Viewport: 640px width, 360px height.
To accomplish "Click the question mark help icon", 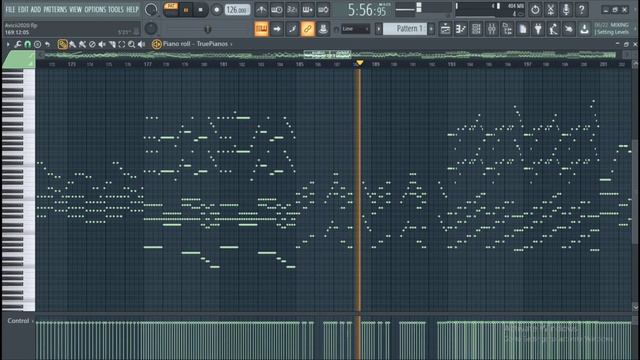I will (582, 9).
